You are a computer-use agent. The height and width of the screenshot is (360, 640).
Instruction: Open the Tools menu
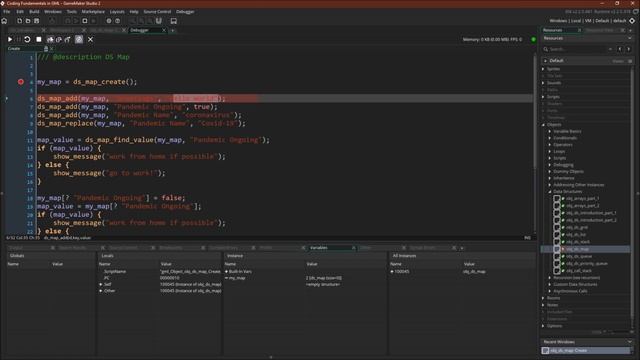(71, 12)
